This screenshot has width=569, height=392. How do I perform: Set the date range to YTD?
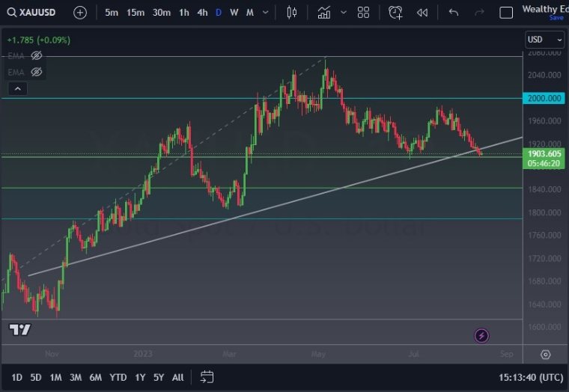(118, 377)
